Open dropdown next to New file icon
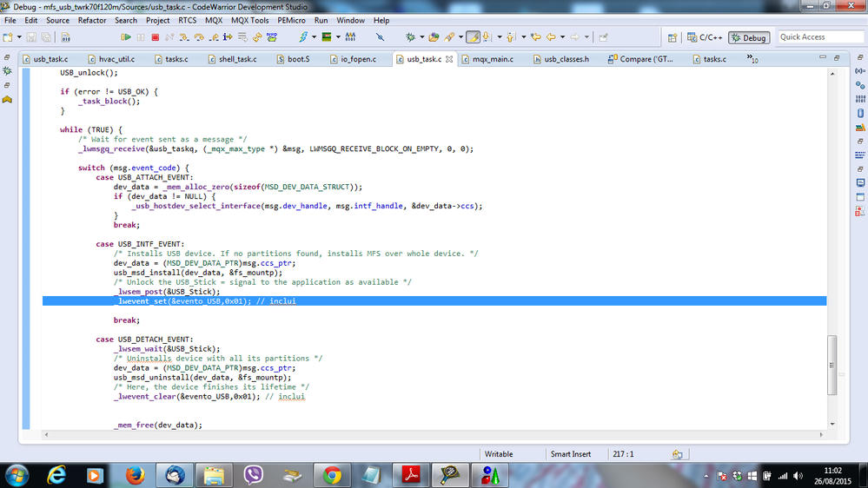868x488 pixels. tap(19, 37)
